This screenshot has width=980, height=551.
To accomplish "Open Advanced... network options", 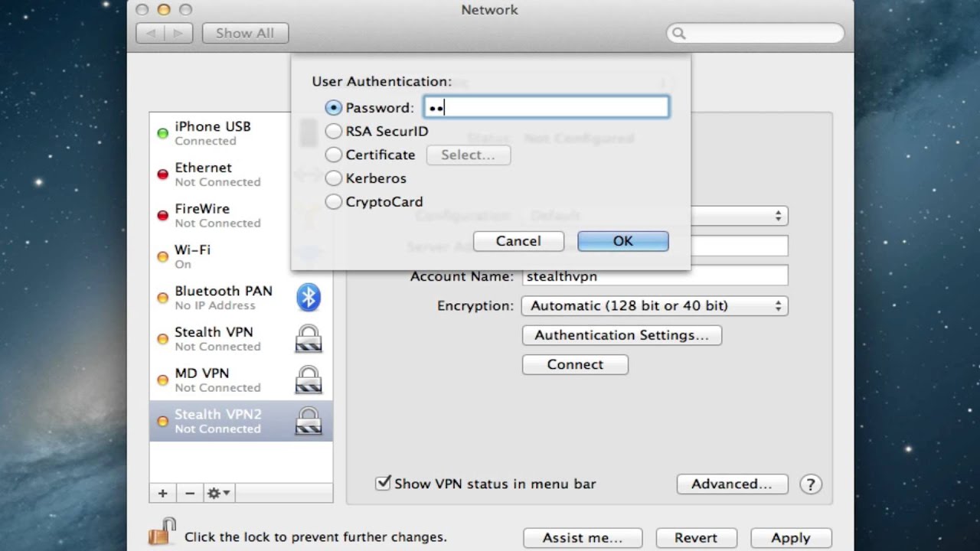I will [x=732, y=484].
